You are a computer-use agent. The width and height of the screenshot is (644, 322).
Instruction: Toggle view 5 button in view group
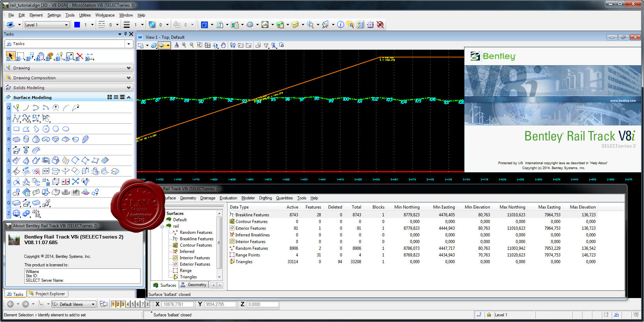[133, 304]
